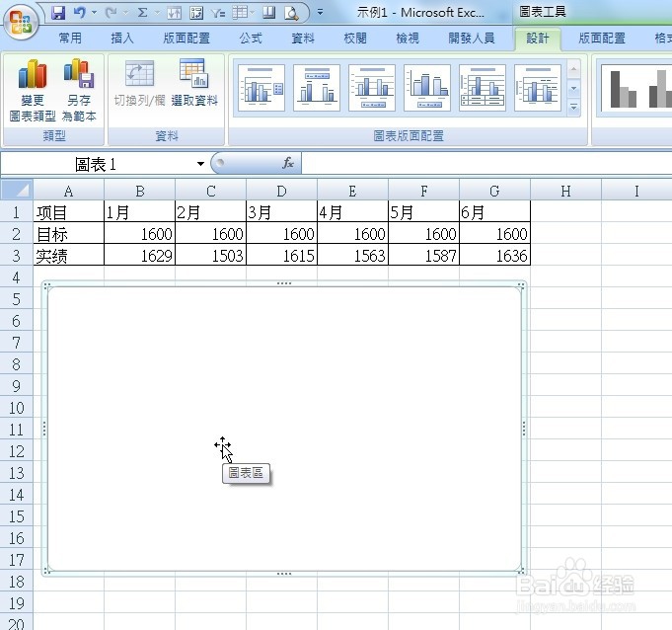Click cell G1 labeled 6月
This screenshot has height=630, width=672.
coord(494,212)
